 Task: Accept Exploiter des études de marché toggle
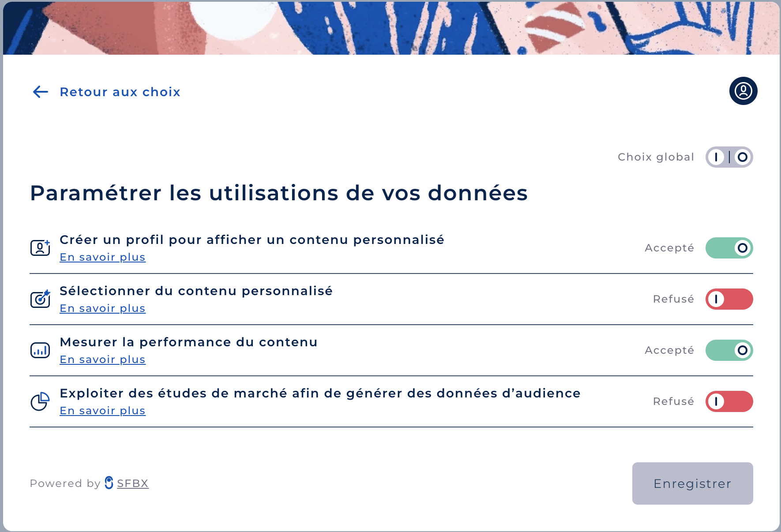[x=729, y=401]
